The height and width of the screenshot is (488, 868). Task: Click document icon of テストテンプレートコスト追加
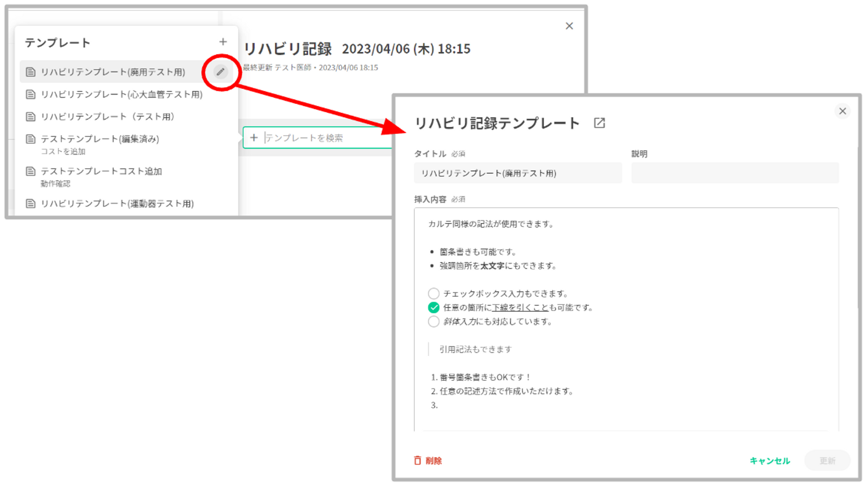coord(30,171)
